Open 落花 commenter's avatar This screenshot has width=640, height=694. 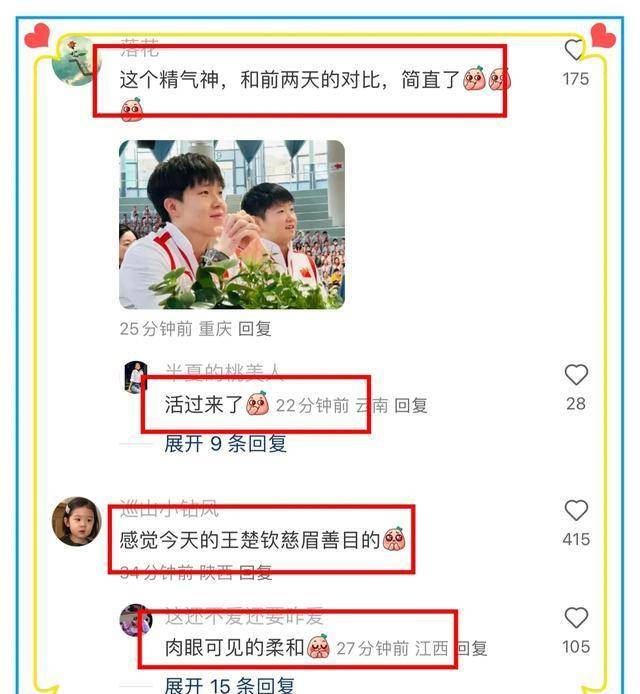[75, 61]
